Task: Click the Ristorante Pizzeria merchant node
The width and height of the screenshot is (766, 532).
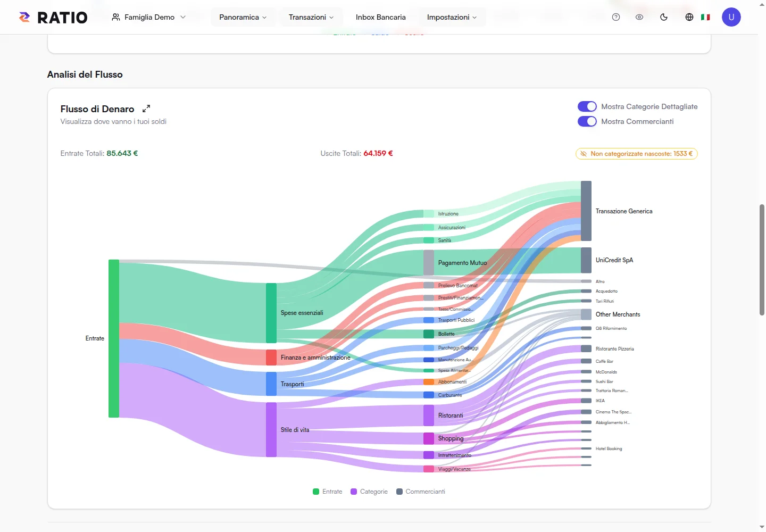Action: click(586, 349)
